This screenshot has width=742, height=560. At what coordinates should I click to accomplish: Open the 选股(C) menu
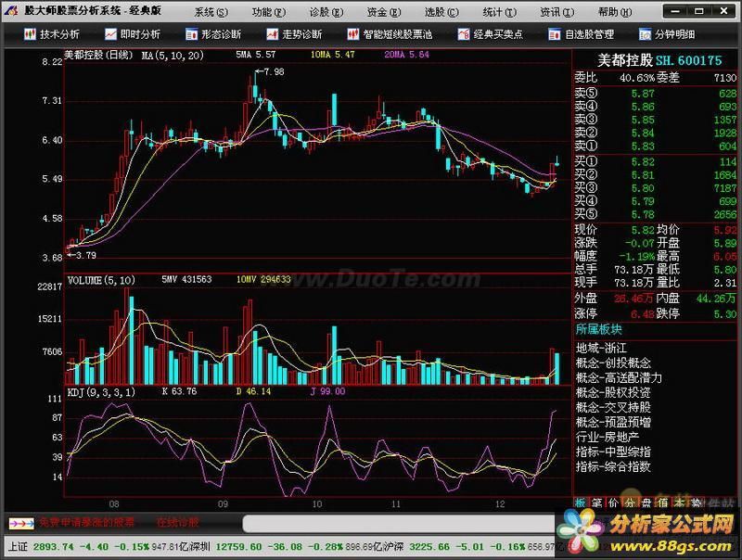pos(441,12)
